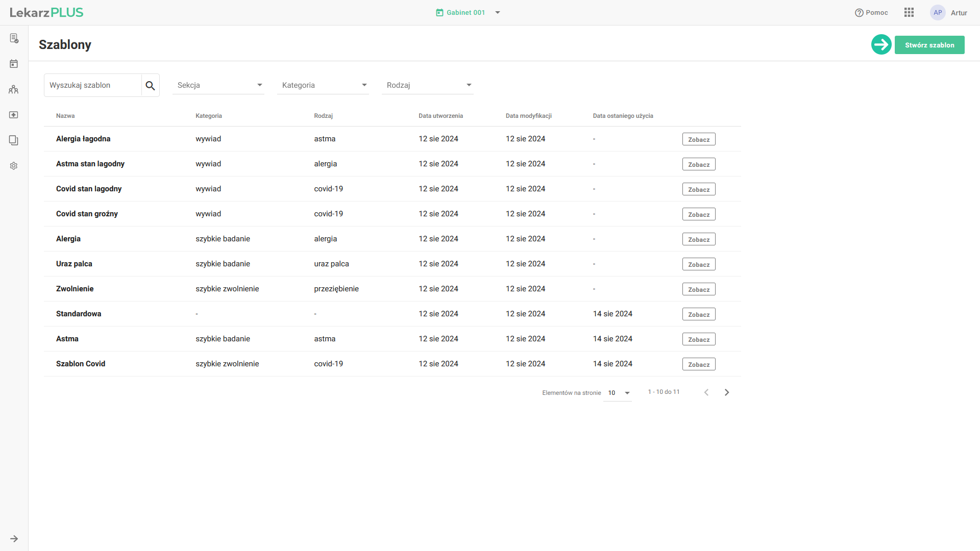Screen dimensions: 980x551
Task: Focus the Wyszukaj szablon search field
Action: point(93,85)
